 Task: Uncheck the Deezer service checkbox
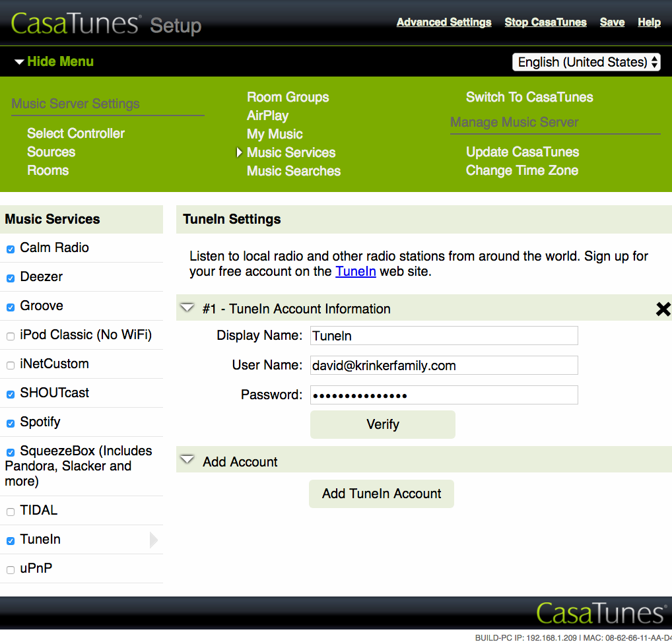tap(11, 278)
